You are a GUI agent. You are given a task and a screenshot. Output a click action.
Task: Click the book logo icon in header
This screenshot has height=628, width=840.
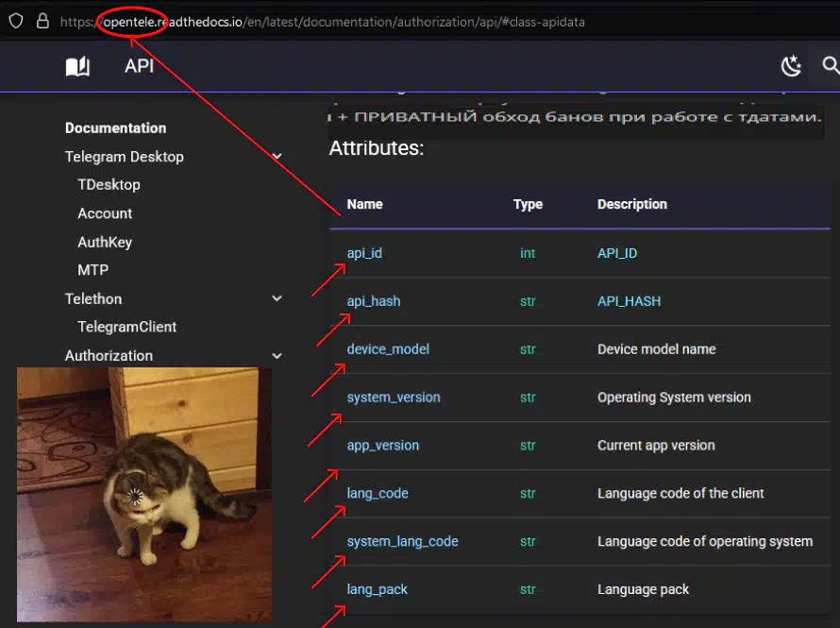point(77,66)
